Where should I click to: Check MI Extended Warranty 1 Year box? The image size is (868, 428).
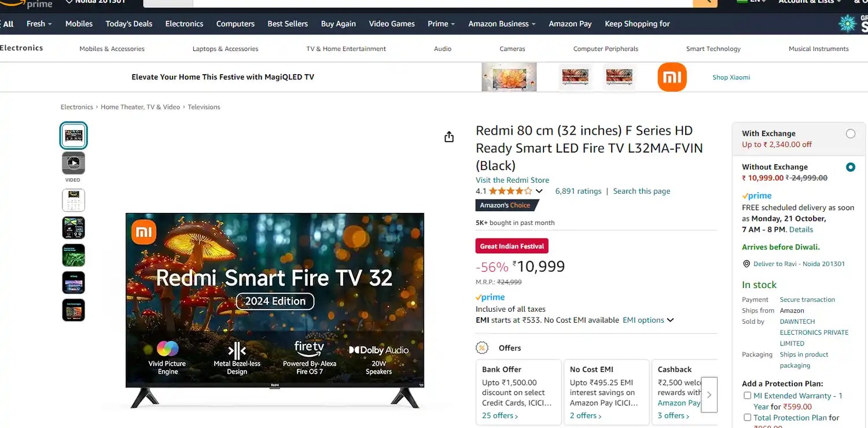tap(747, 396)
